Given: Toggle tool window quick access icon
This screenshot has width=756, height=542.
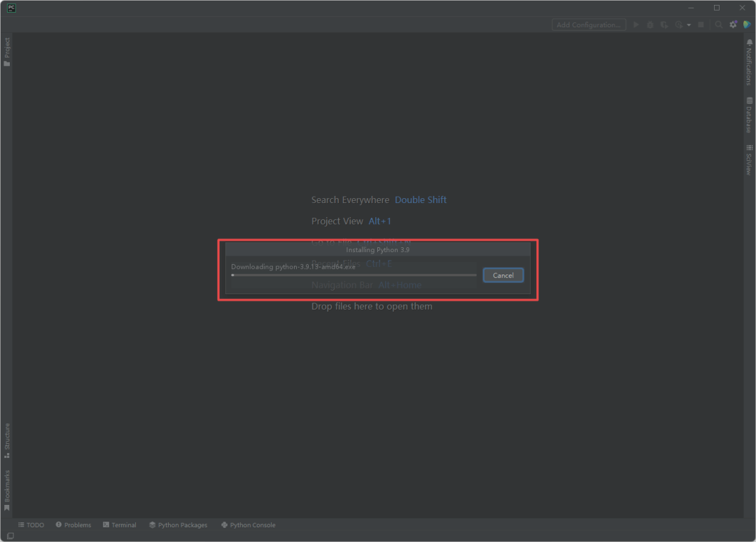Looking at the screenshot, I should 10,536.
